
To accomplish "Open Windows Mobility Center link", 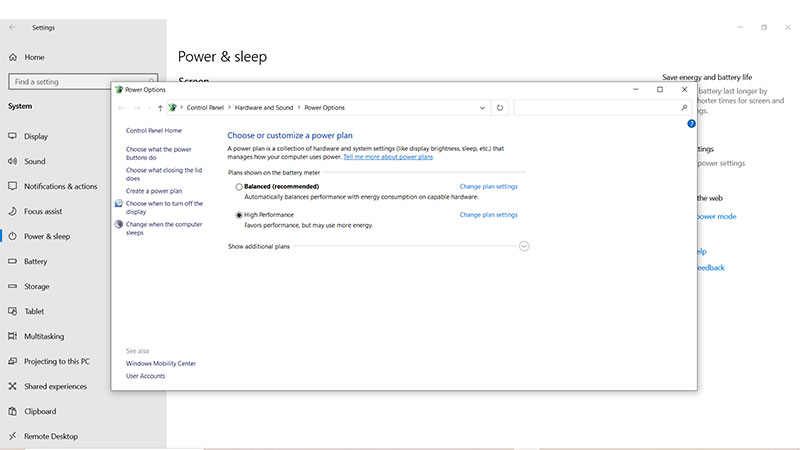I will [x=161, y=364].
